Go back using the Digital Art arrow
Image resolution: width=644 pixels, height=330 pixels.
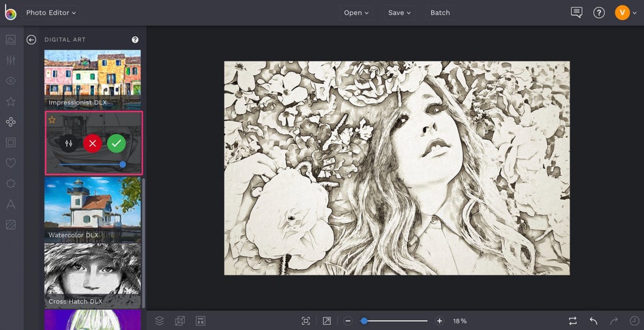pyautogui.click(x=31, y=40)
